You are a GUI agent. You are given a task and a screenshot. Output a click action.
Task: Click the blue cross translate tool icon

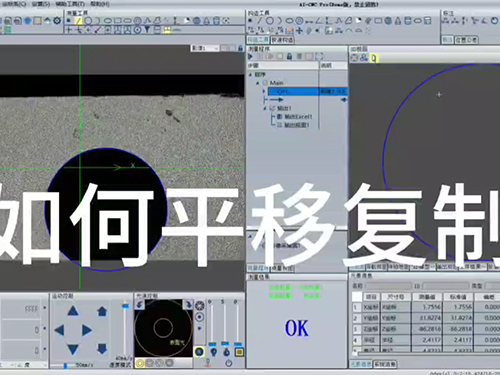[299, 31]
